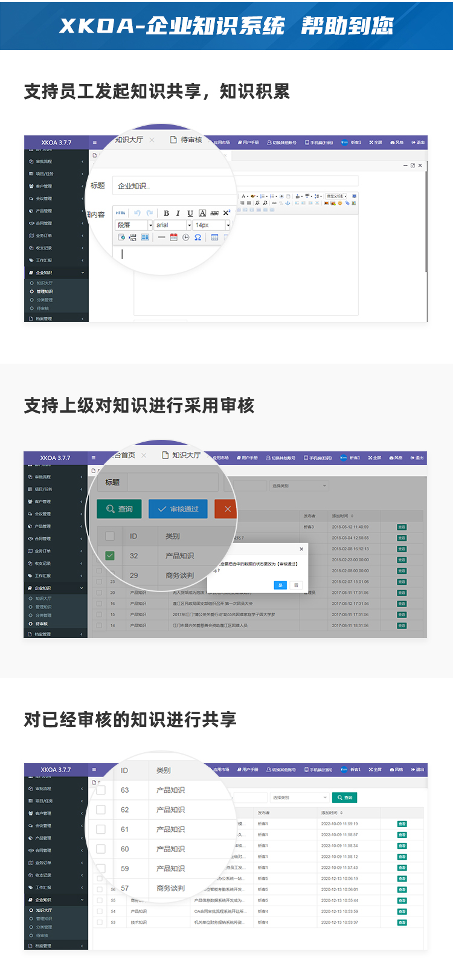Apply italic formatting in the editor
This screenshot has width=453, height=980.
178,213
